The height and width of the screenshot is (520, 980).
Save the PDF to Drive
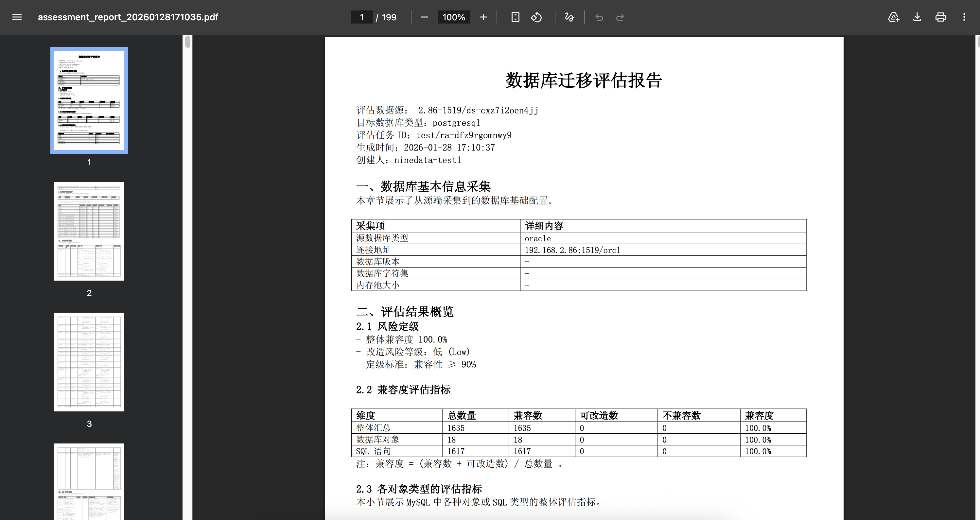coord(894,17)
